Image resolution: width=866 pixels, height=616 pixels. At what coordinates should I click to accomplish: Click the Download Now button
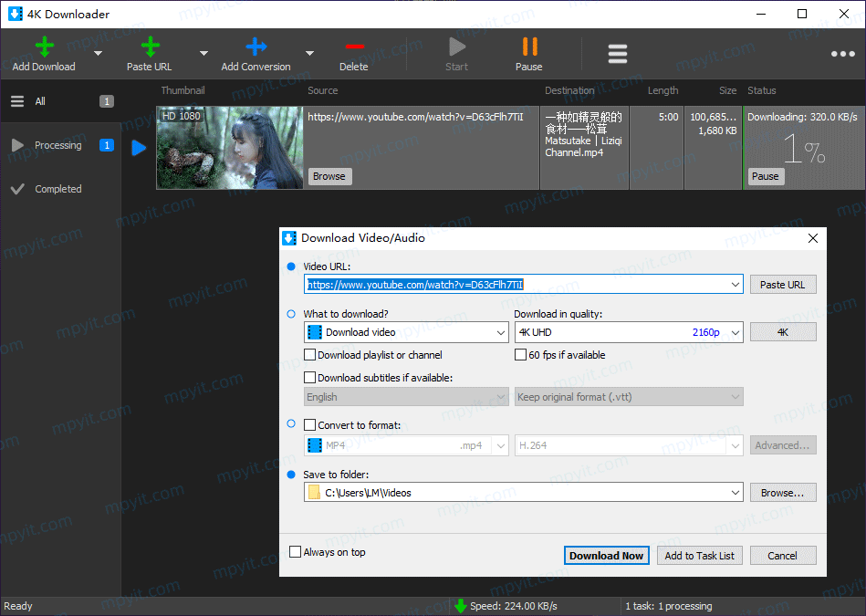coord(606,556)
